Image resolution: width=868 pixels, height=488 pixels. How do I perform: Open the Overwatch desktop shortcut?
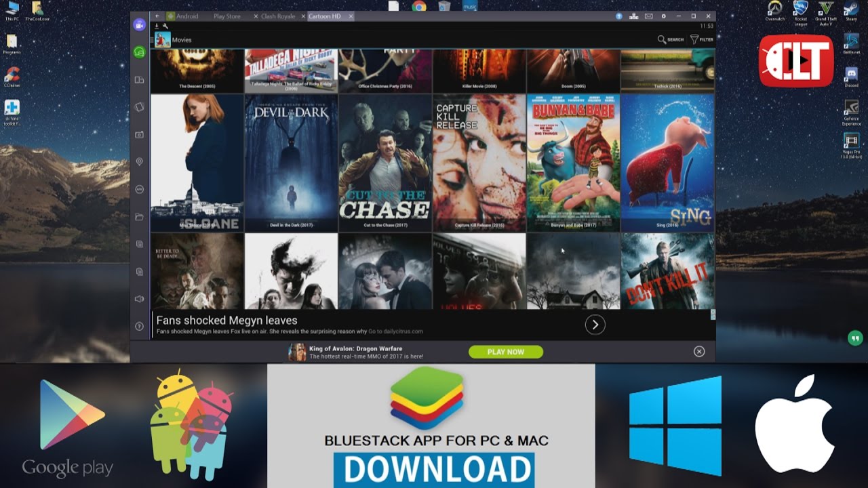775,12
